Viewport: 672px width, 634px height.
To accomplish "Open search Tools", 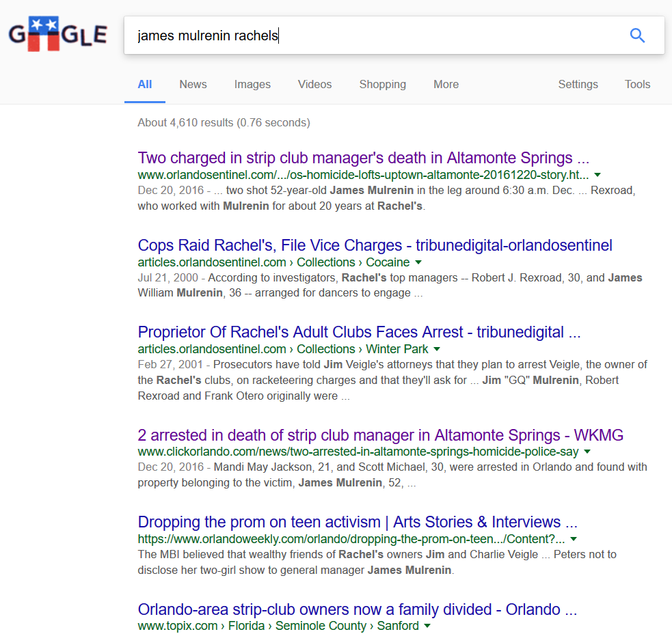I will 637,85.
